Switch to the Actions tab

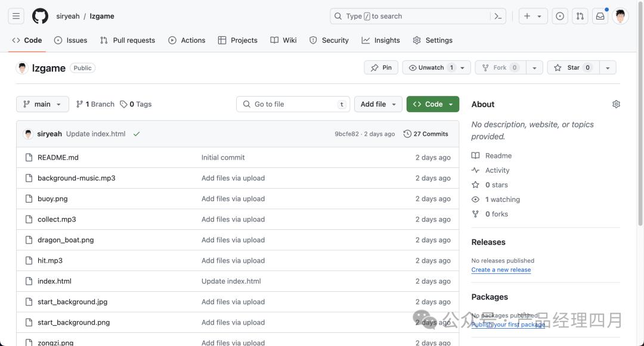pyautogui.click(x=187, y=40)
